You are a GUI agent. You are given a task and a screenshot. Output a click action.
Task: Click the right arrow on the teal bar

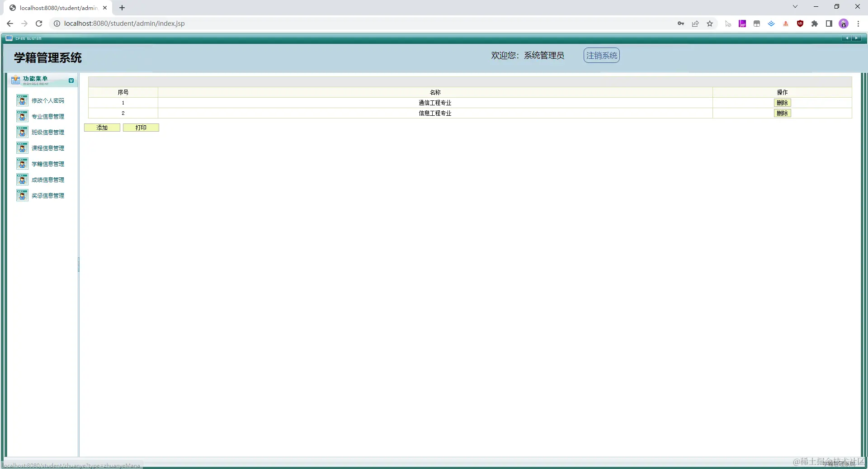[x=856, y=38]
